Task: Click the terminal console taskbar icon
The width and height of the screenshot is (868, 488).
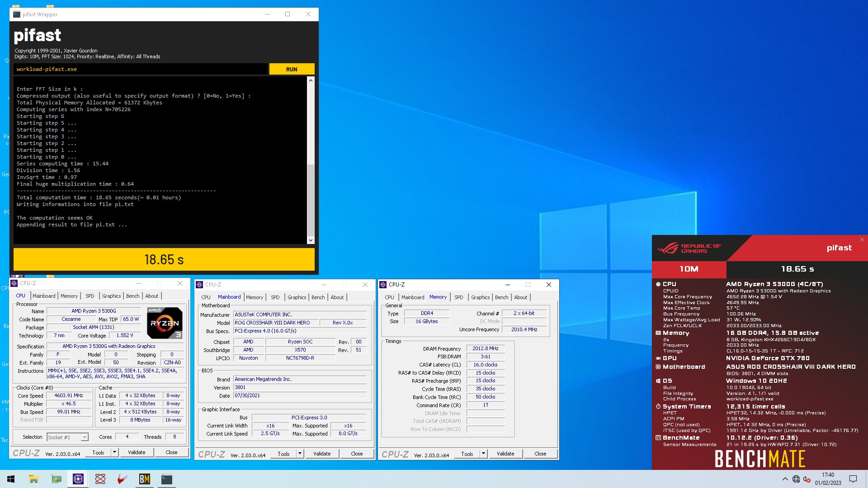Action: tap(167, 479)
